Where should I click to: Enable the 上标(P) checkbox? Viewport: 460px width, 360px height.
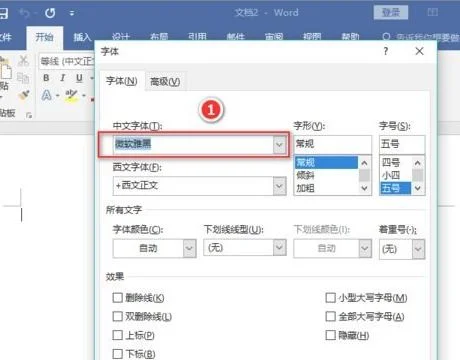[x=117, y=335]
